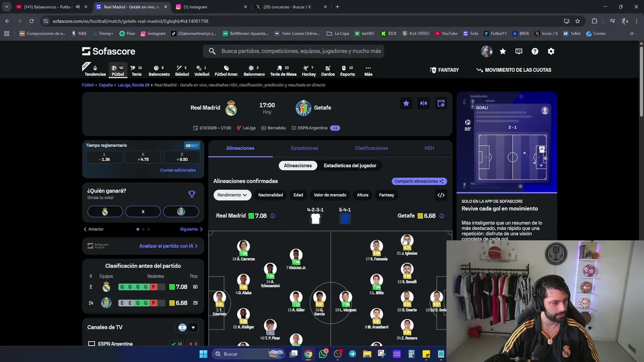The width and height of the screenshot is (644, 362).
Task: Open the LaLiga, Ronda 26 breadcrumb
Action: [x=134, y=85]
